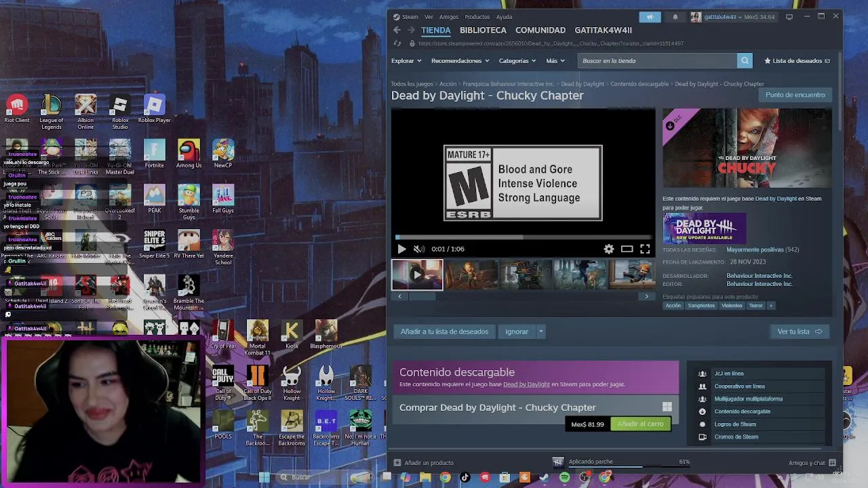Viewport: 868px width, 488px height.
Task: Open NewCP desktop icon
Action: 223,154
